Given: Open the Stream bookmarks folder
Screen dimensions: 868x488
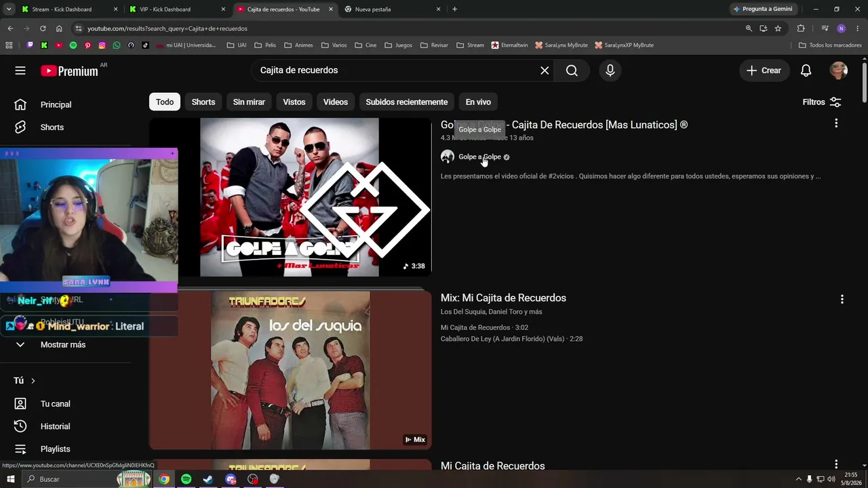Looking at the screenshot, I should point(470,45).
